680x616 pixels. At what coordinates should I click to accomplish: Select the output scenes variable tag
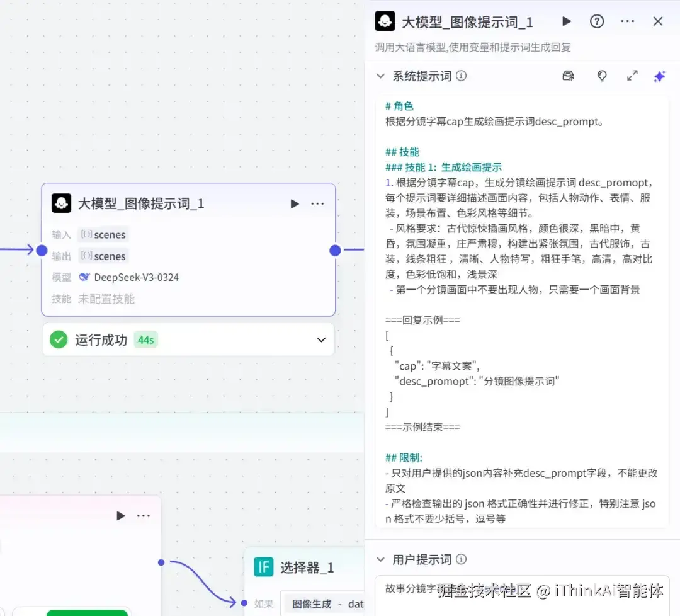point(103,256)
